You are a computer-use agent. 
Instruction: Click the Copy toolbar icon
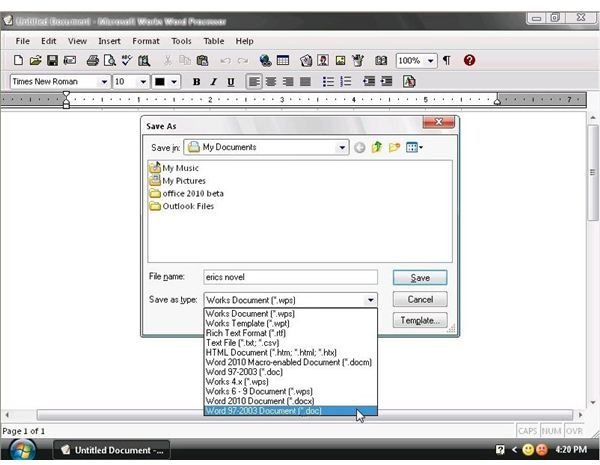point(185,60)
